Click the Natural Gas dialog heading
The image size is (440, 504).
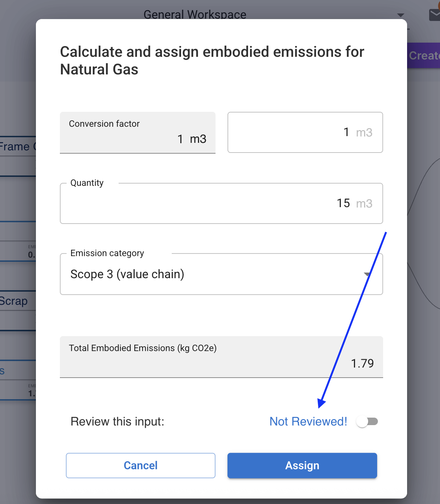[x=212, y=61]
